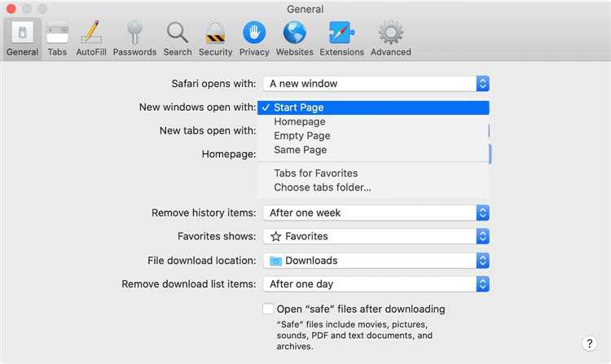Choose Empty Page option
611x364 pixels.
coord(373,136)
